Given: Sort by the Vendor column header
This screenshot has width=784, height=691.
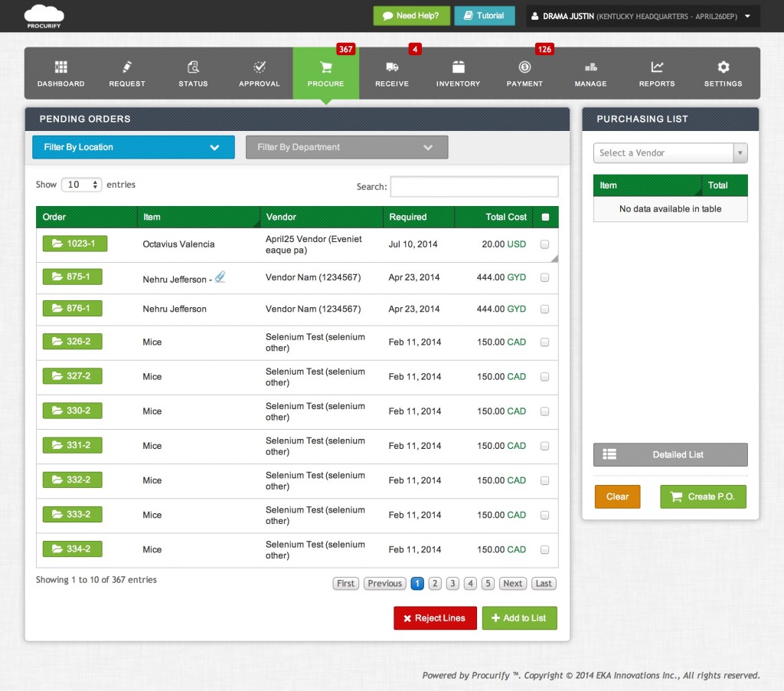Looking at the screenshot, I should tap(322, 217).
